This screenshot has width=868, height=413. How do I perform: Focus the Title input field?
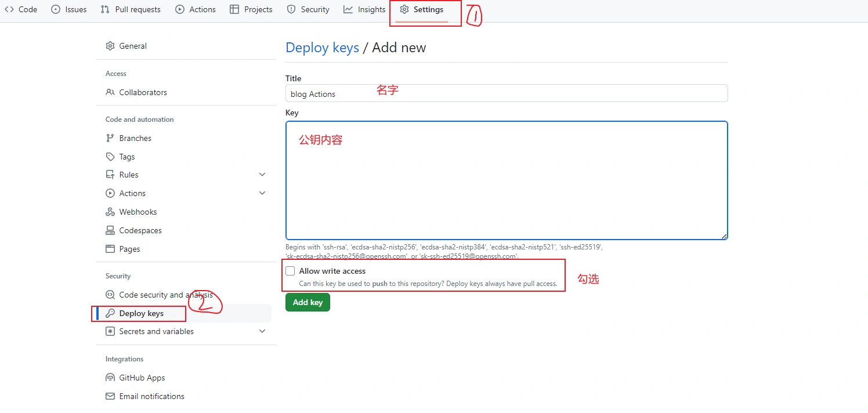coord(507,93)
